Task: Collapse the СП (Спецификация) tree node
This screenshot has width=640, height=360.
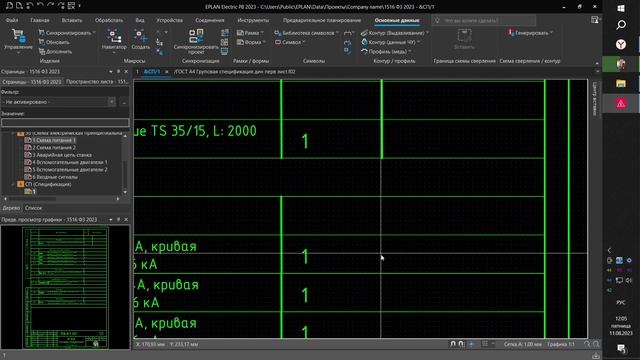Action: [x=13, y=184]
